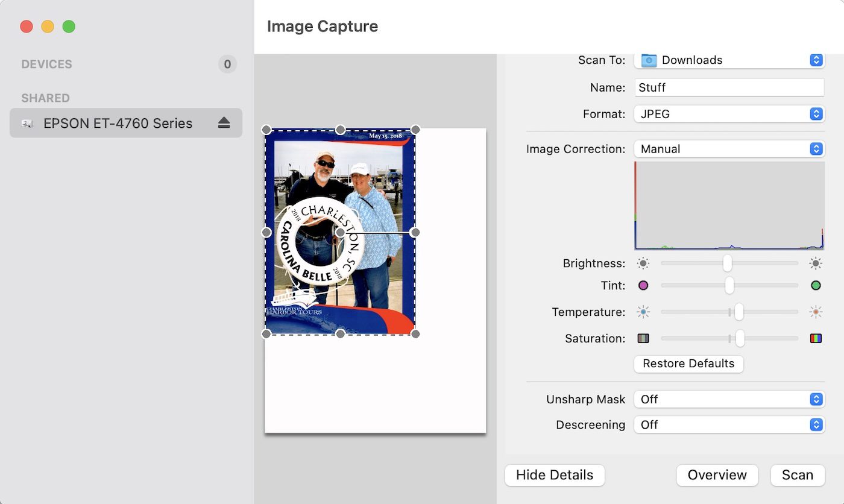Open the Unsharp Mask dropdown
844x504 pixels.
729,399
